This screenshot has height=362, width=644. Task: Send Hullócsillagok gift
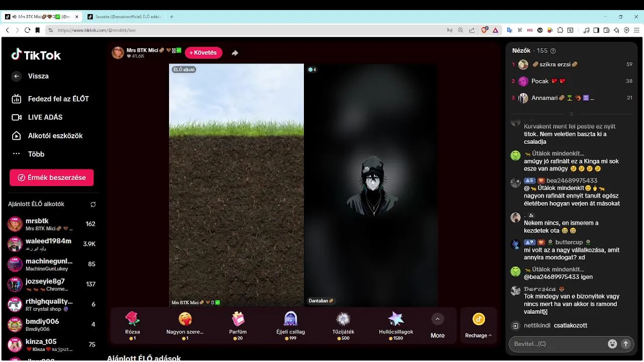pos(396,325)
